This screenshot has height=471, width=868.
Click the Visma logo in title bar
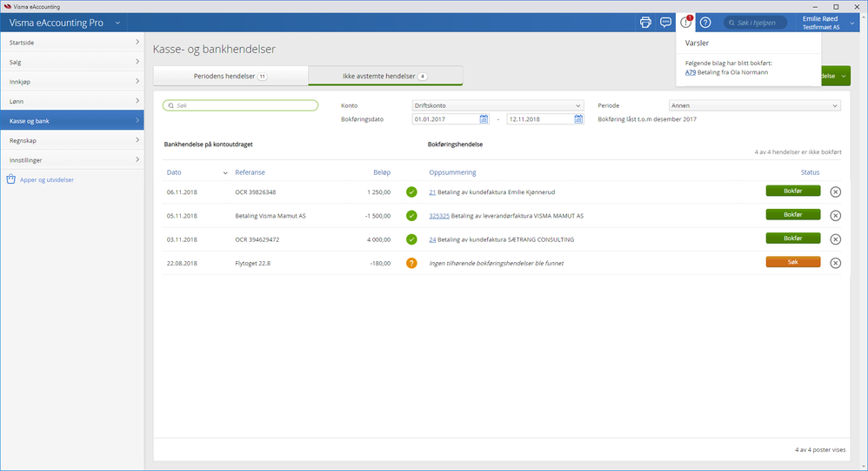pos(7,7)
